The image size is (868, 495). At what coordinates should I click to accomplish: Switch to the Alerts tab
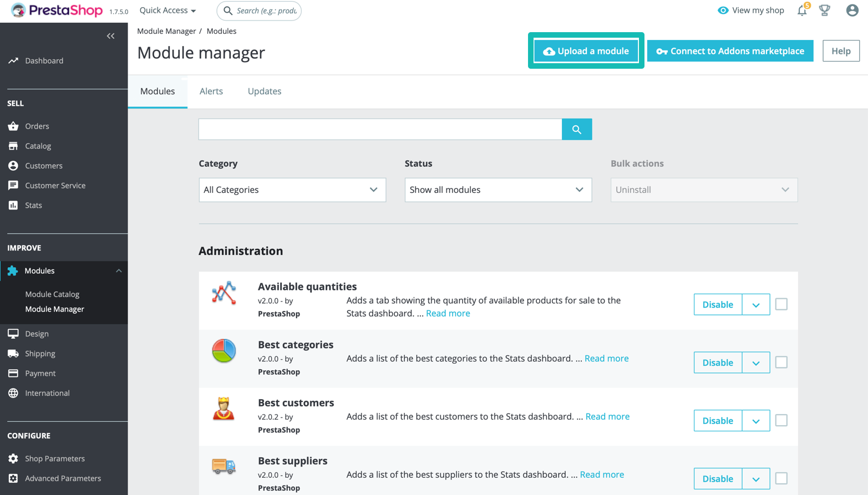coord(211,91)
